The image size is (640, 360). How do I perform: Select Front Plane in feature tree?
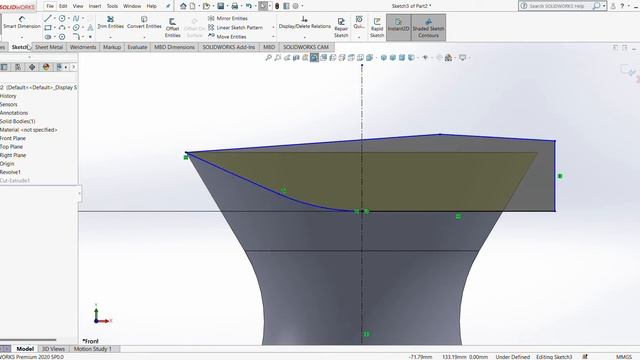pyautogui.click(x=13, y=138)
